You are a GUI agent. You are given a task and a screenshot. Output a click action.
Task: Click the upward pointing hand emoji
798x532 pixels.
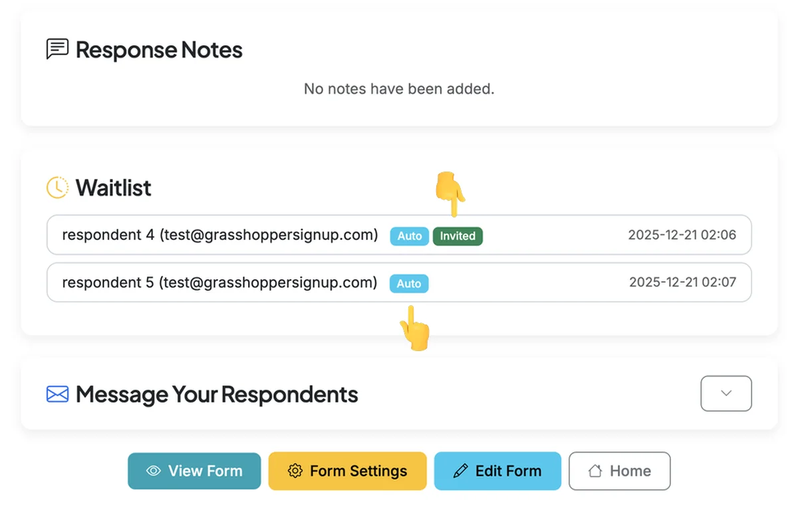point(414,328)
